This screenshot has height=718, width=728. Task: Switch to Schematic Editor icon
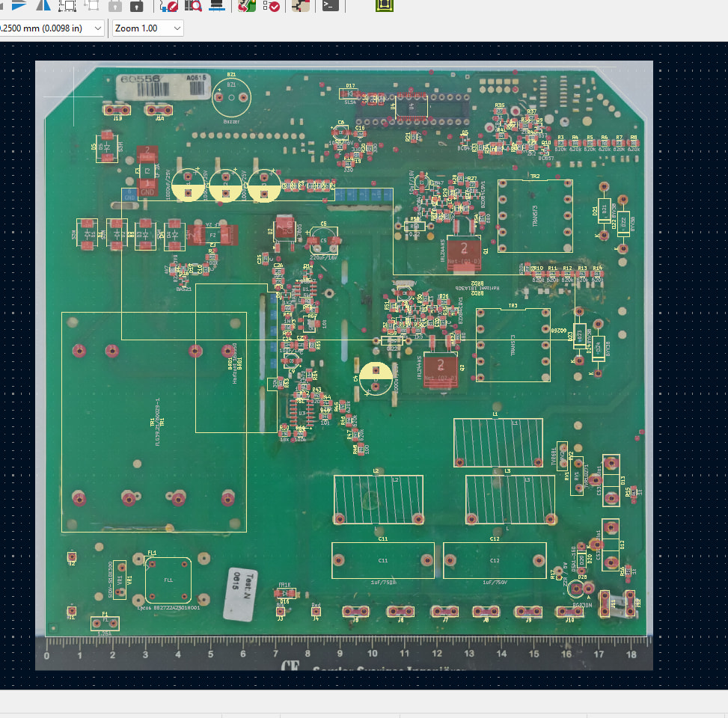(x=301, y=5)
